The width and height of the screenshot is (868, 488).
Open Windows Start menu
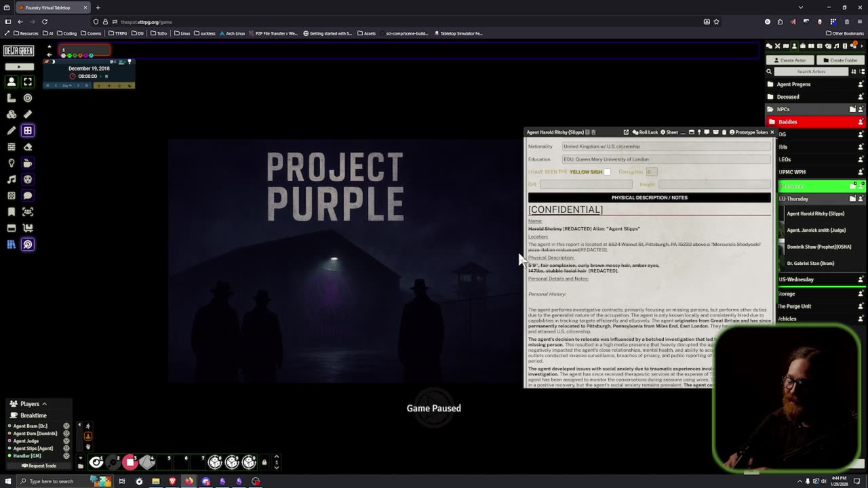(x=8, y=481)
